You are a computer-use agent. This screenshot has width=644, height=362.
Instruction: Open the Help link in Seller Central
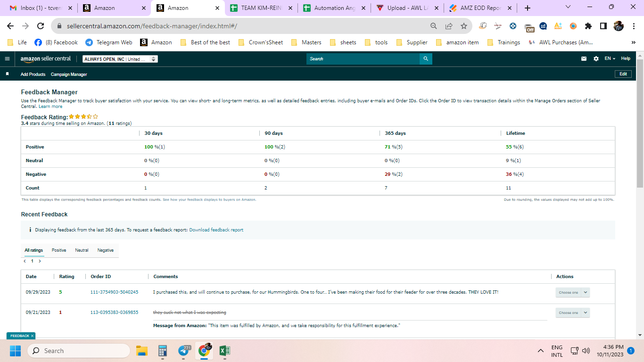[626, 58]
